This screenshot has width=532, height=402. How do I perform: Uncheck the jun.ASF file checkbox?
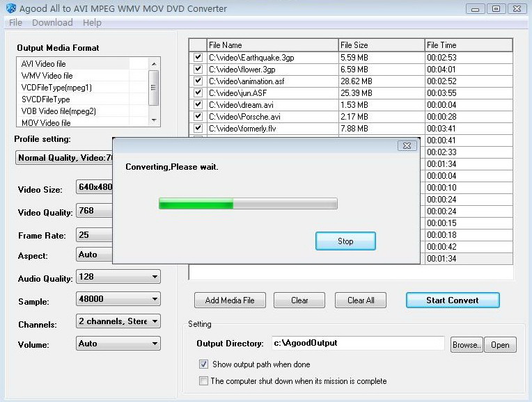pos(198,93)
